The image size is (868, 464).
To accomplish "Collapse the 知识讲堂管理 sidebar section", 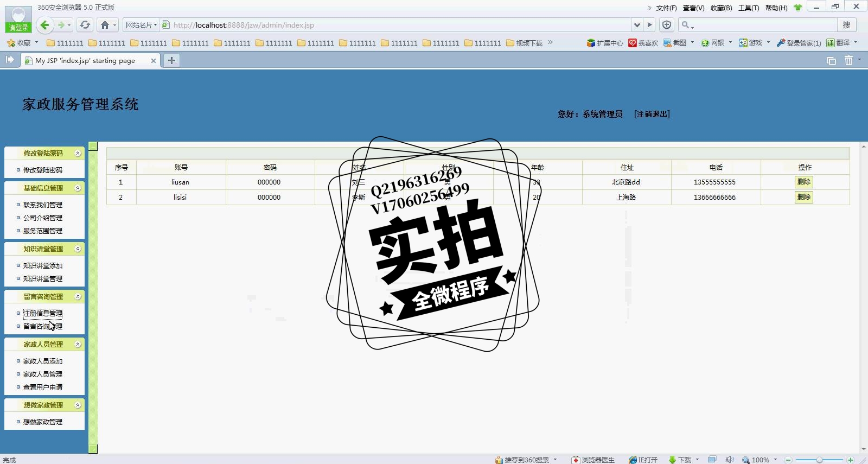I will coord(78,249).
